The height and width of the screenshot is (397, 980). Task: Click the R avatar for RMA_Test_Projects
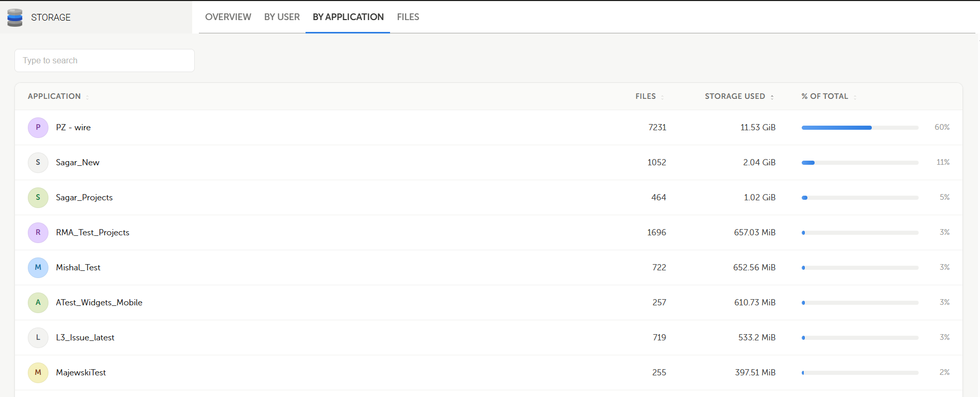[38, 233]
